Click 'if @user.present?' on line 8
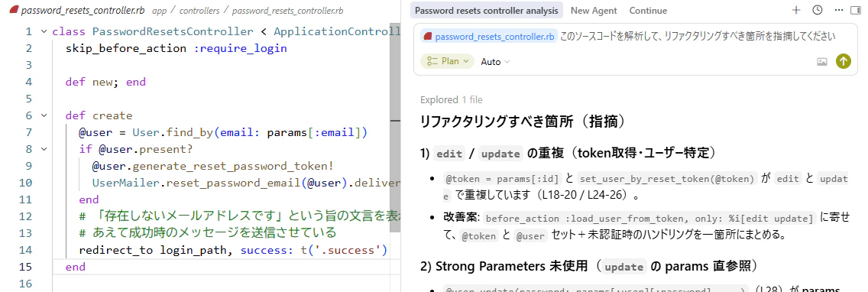The image size is (868, 292). tap(136, 149)
